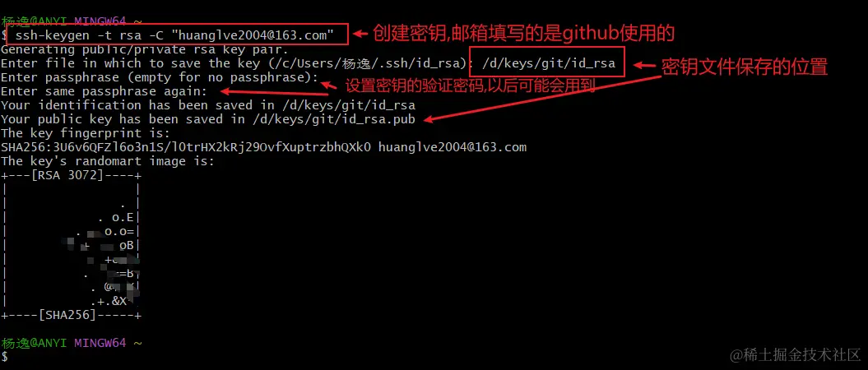868x370 pixels.
Task: Click the Chinese annotation about GitHub email
Action: pos(523,34)
